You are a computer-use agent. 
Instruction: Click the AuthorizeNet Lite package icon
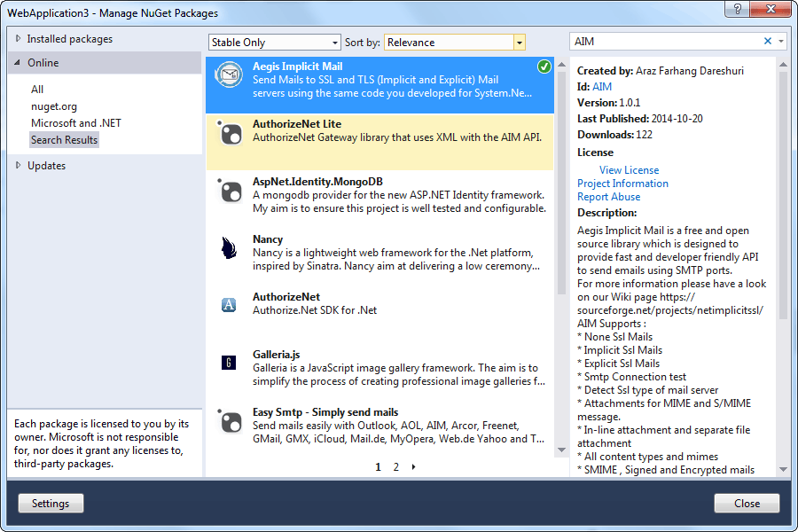point(230,133)
